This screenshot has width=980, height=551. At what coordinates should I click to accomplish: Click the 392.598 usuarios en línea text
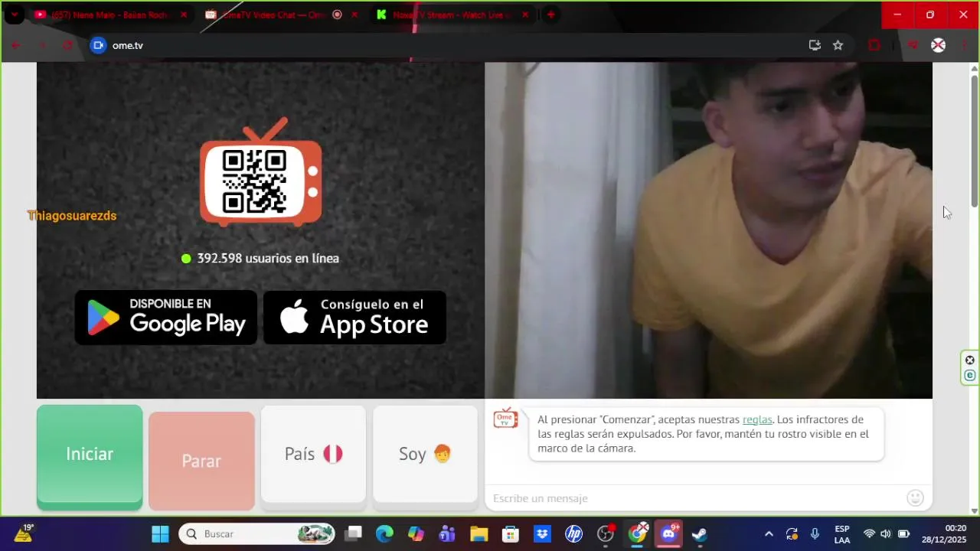point(268,259)
